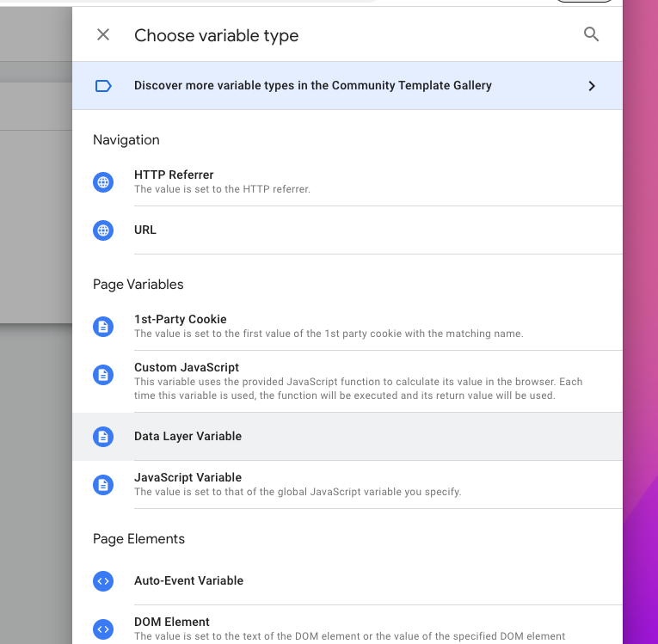Select 1st-Party Cookie variable type

[347, 327]
